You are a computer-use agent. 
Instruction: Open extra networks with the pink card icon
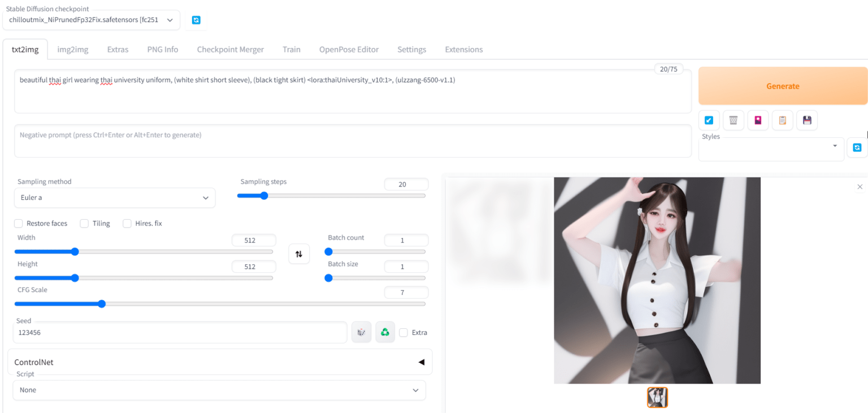coord(758,120)
